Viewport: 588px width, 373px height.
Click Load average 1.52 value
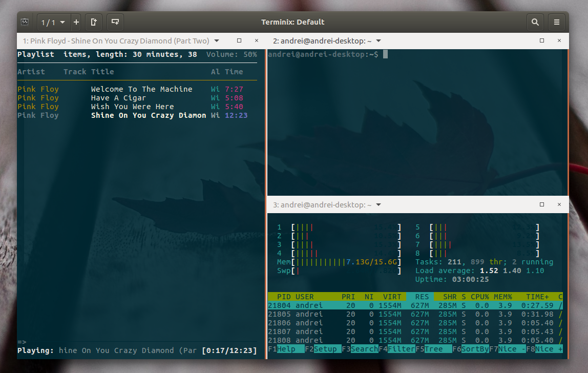pyautogui.click(x=489, y=271)
